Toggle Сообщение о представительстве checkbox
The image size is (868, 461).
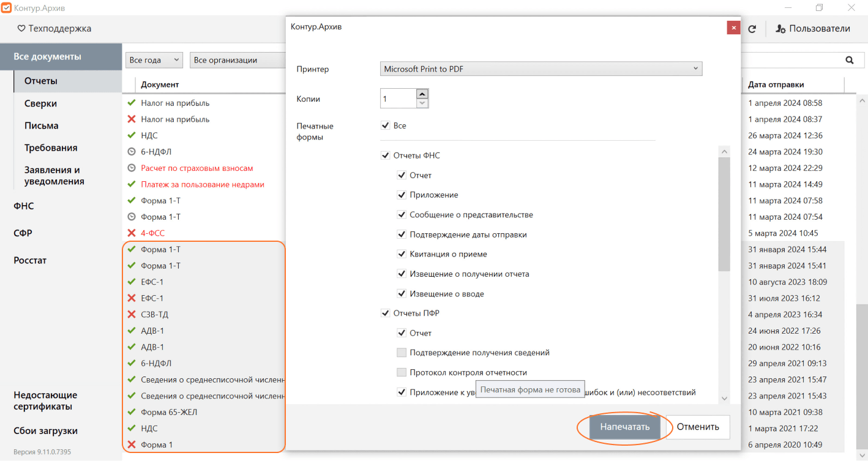point(402,215)
